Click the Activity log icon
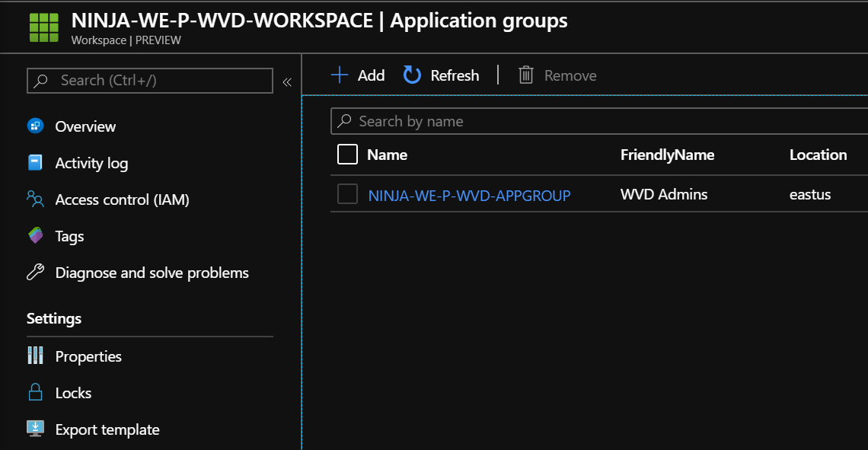The width and height of the screenshot is (868, 450). coord(35,163)
